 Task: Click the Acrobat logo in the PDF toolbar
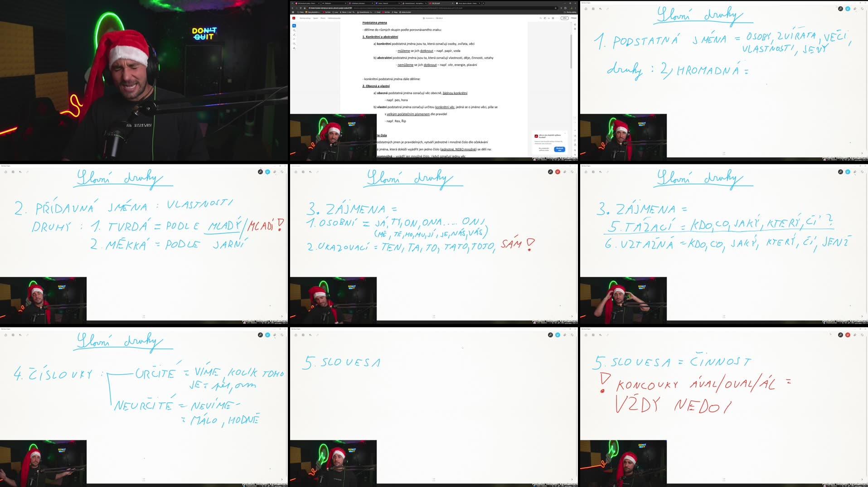click(294, 18)
